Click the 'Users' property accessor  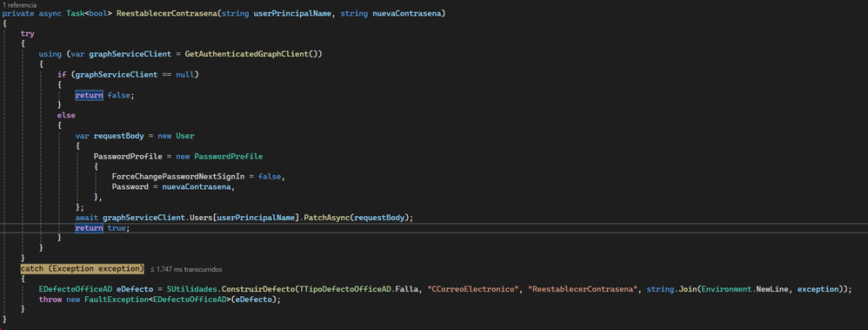click(x=200, y=218)
